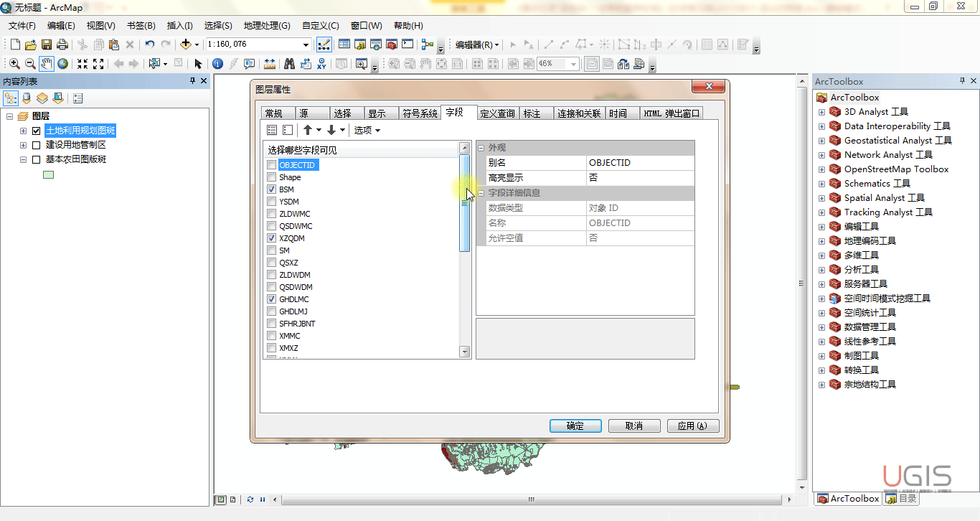This screenshot has width=980, height=521.
Task: Confirm the dialog with 确定
Action: point(575,426)
